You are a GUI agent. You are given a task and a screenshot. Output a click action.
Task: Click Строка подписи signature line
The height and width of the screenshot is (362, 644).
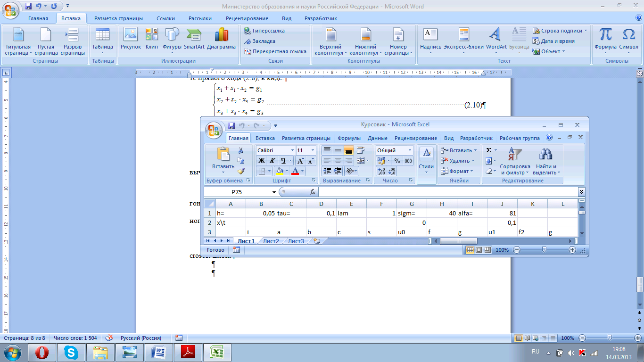pos(560,31)
